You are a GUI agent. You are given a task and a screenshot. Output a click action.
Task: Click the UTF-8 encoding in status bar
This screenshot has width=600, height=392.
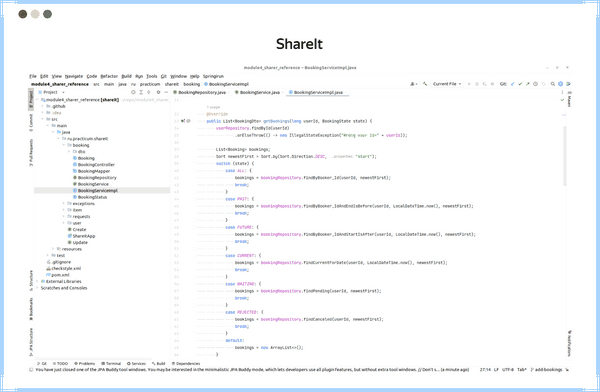tap(508, 369)
